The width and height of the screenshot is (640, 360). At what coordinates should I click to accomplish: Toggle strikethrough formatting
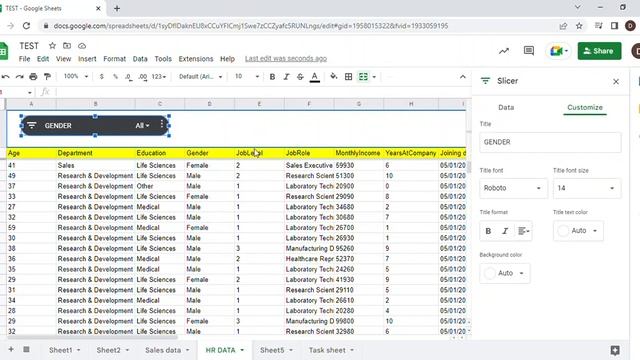pos(300,77)
